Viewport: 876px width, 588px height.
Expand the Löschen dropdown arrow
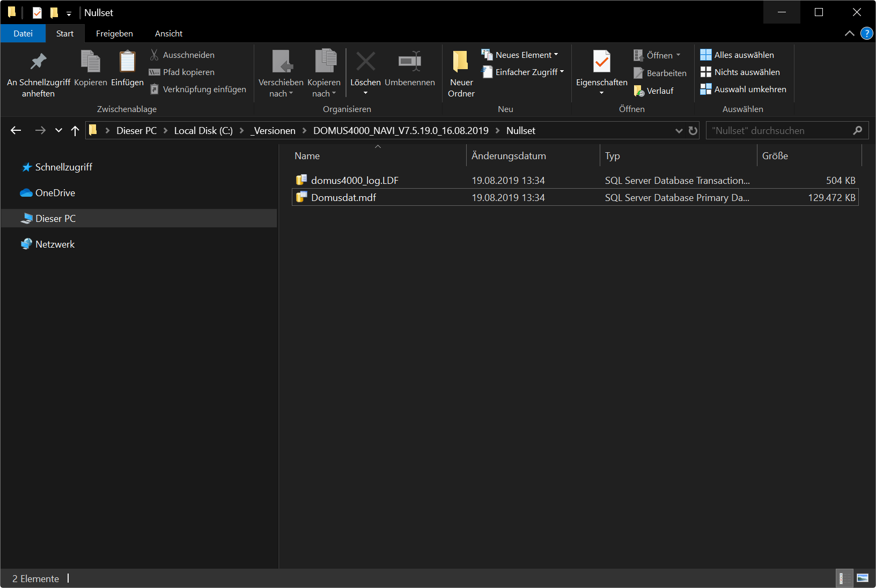(365, 93)
